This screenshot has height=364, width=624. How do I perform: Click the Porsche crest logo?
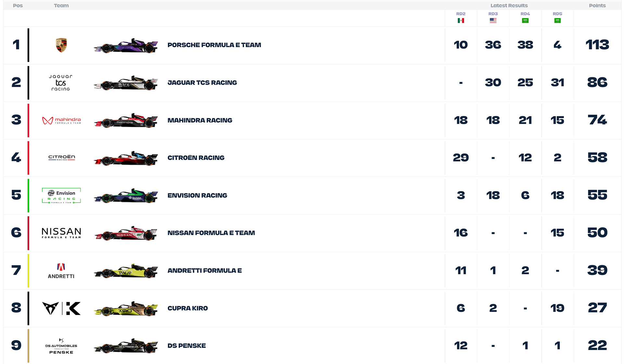pos(61,45)
